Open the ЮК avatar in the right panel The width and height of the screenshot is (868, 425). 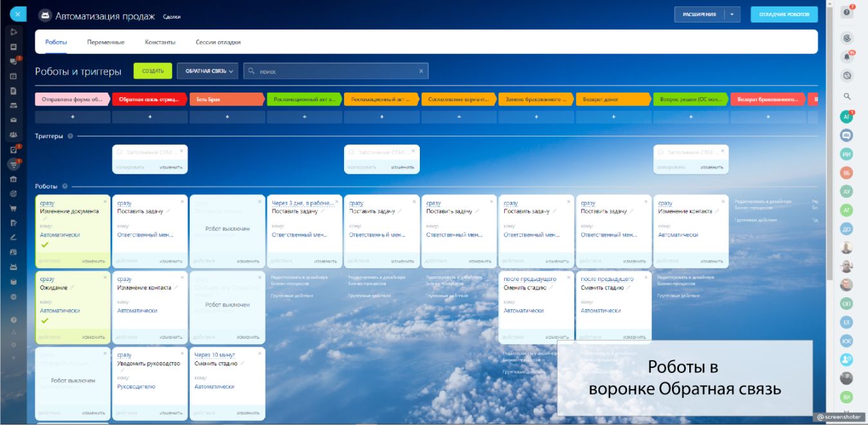pyautogui.click(x=847, y=341)
